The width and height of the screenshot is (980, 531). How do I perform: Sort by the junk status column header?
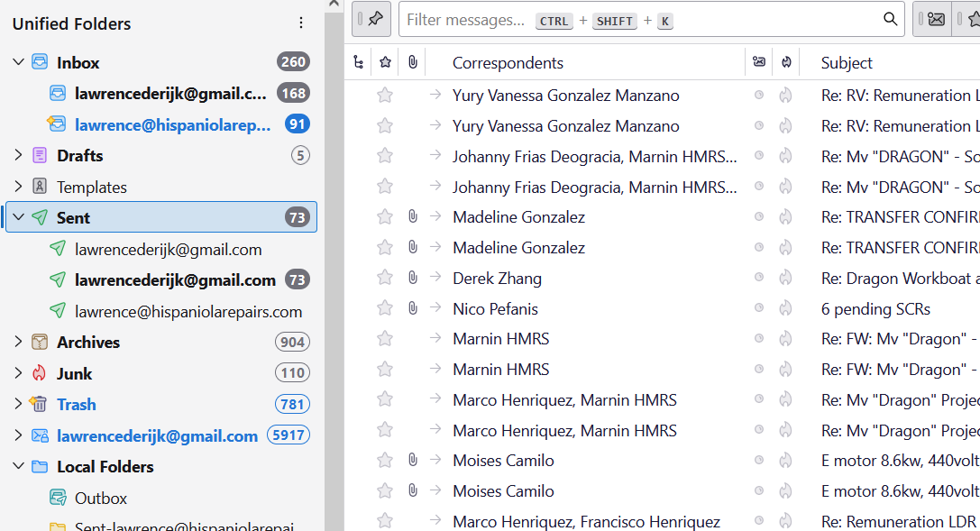tap(786, 62)
